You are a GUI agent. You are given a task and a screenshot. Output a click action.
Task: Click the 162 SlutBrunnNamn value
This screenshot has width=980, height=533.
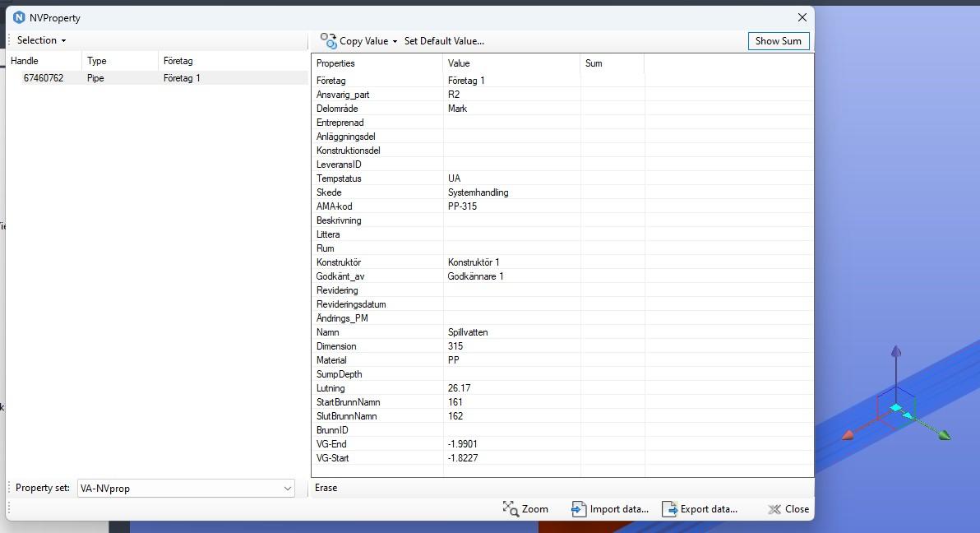click(455, 416)
